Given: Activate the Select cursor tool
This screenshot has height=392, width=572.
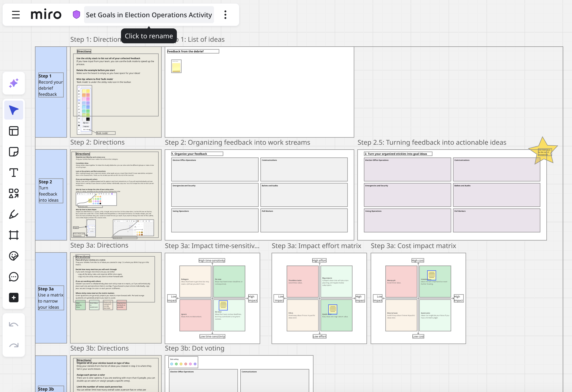Looking at the screenshot, I should pos(13,110).
